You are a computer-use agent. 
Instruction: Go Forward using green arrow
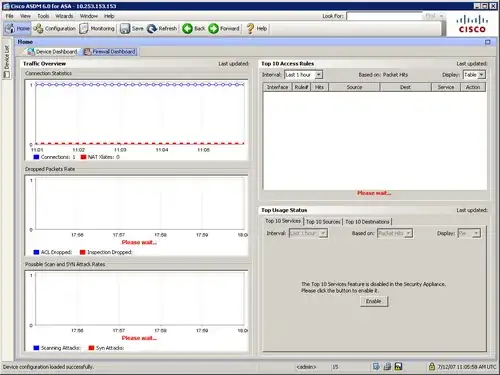224,29
